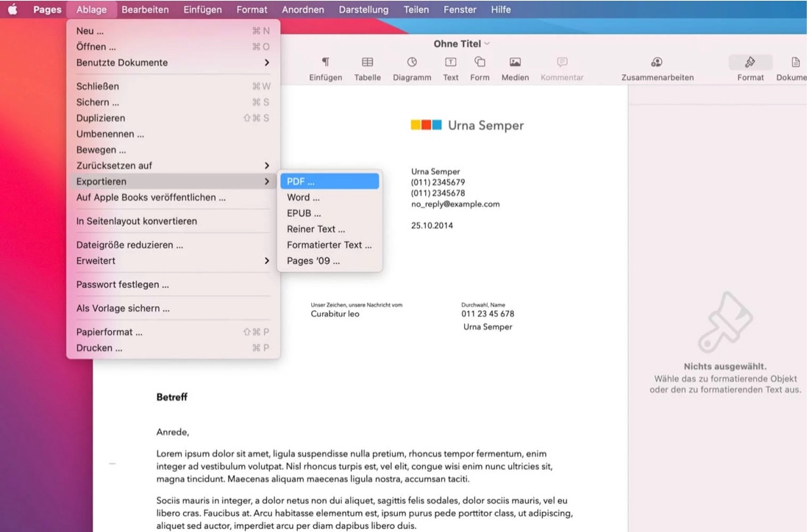Select Sichern ... menu entry
The width and height of the screenshot is (809, 532).
pyautogui.click(x=173, y=102)
